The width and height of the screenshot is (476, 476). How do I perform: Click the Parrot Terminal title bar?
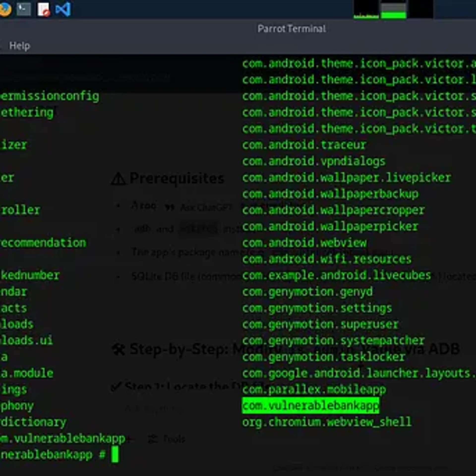(292, 29)
